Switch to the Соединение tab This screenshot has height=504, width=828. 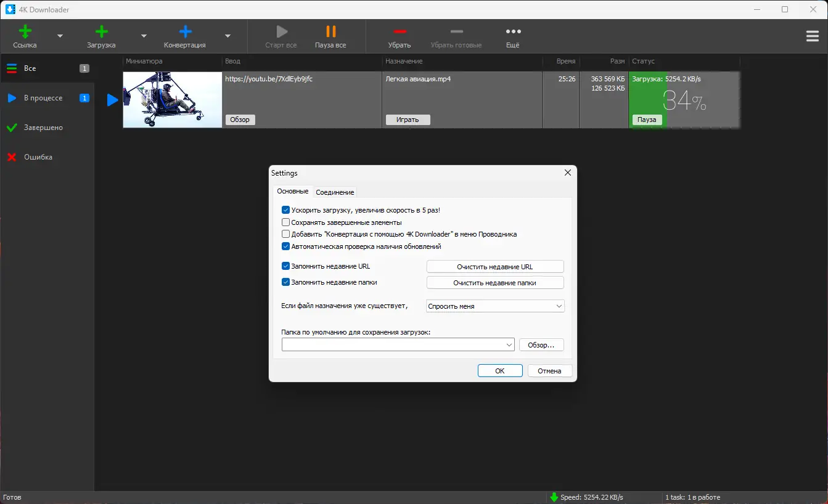point(335,192)
